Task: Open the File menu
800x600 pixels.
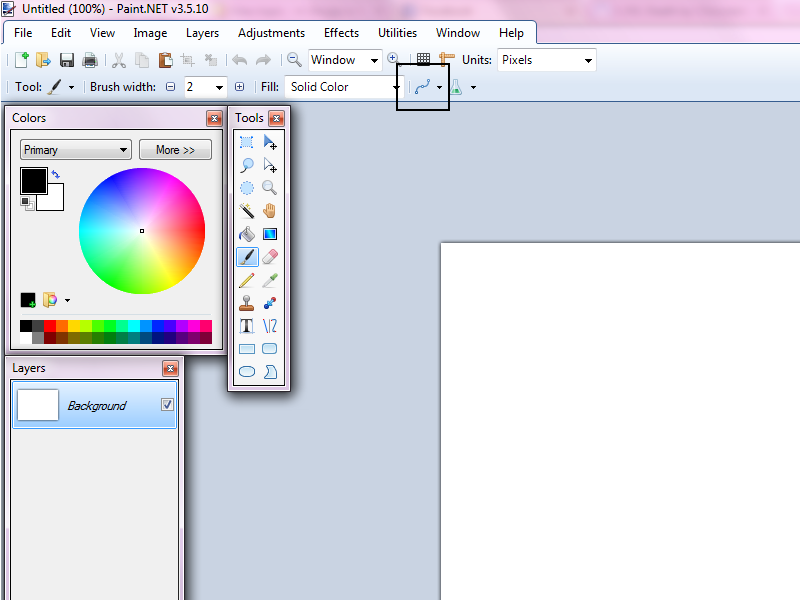Action: tap(23, 33)
